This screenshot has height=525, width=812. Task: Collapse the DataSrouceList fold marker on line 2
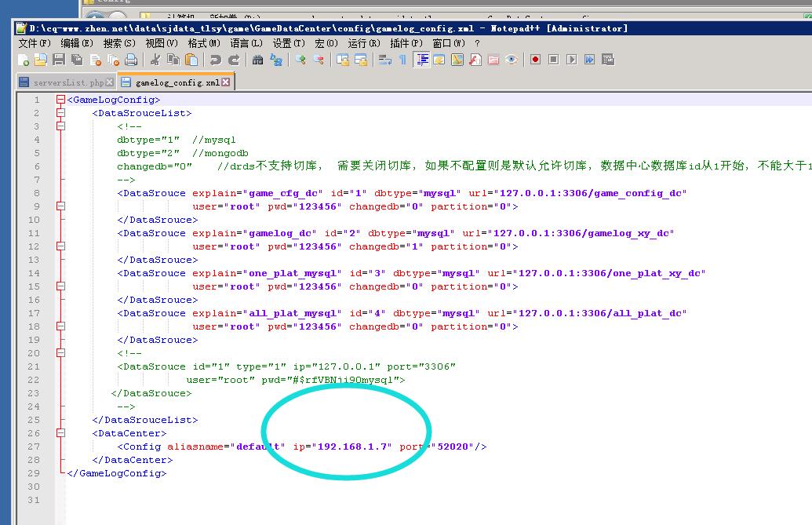(60, 113)
